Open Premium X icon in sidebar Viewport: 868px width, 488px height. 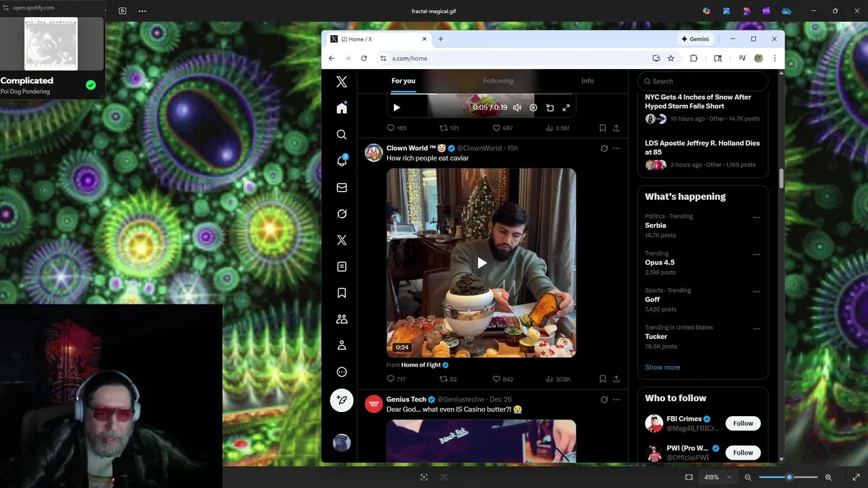(x=342, y=240)
